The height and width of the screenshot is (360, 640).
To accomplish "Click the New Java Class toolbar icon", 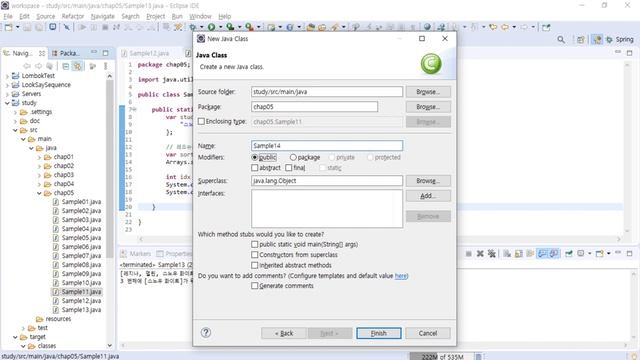I will [290, 27].
